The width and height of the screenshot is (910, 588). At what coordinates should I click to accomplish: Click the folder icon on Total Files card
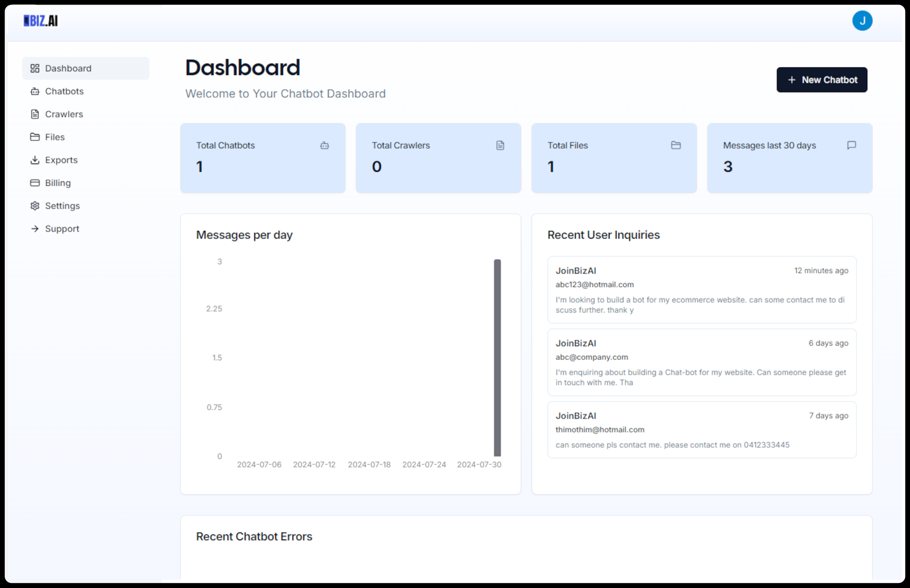coord(676,146)
